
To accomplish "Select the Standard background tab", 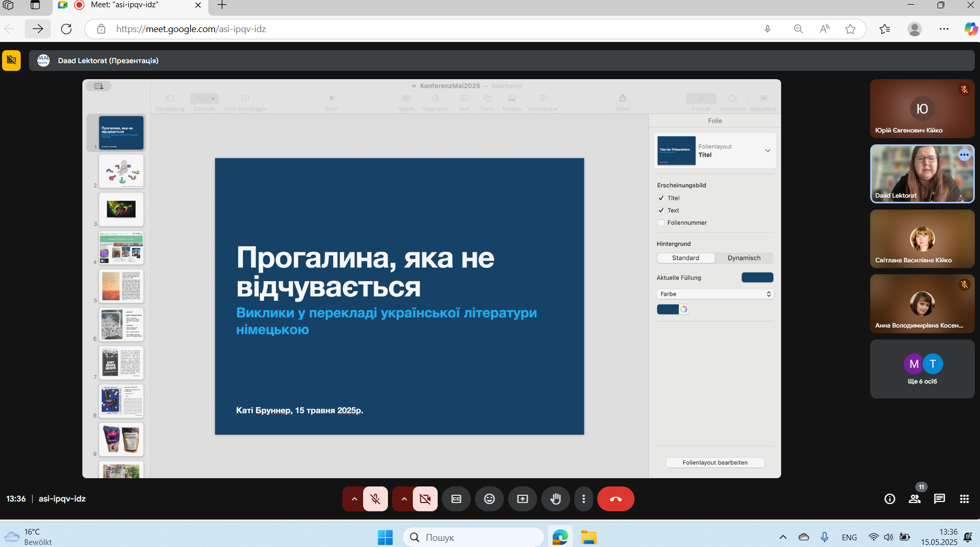I will 685,258.
